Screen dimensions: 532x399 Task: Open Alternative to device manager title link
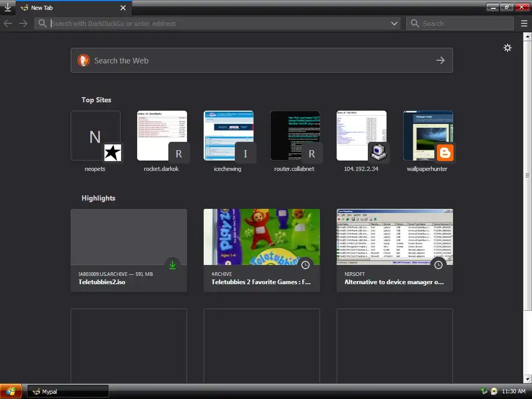tap(394, 282)
